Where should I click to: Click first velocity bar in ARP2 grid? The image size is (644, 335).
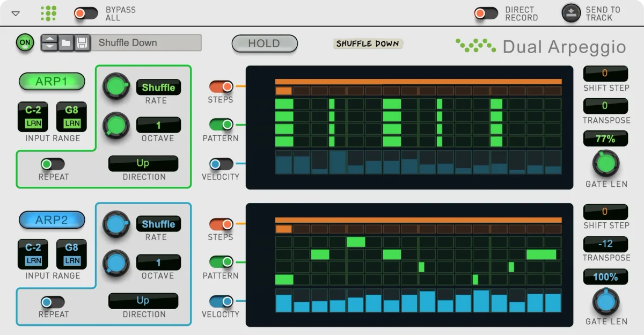tap(284, 303)
